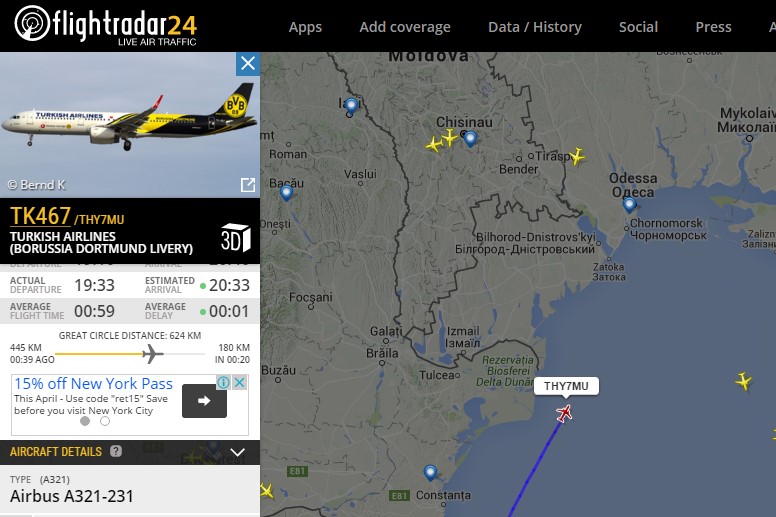Click the yellow plane near Tiraspol

click(x=577, y=157)
